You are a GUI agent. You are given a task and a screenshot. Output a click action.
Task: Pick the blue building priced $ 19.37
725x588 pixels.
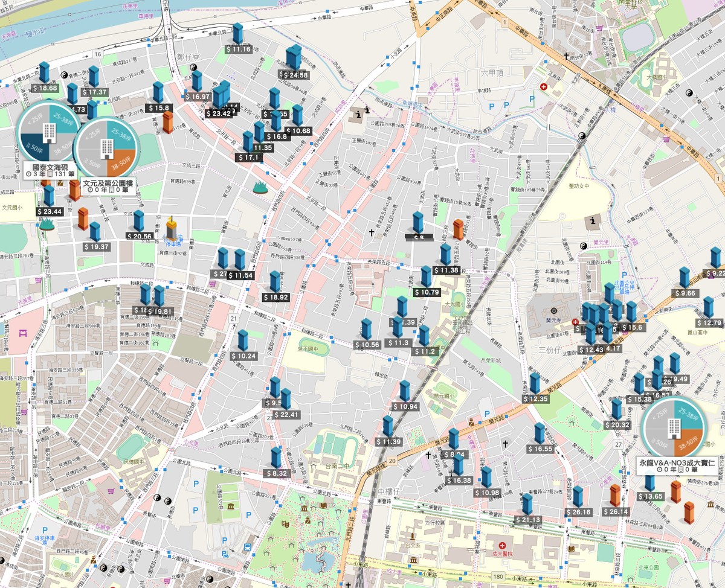95,232
